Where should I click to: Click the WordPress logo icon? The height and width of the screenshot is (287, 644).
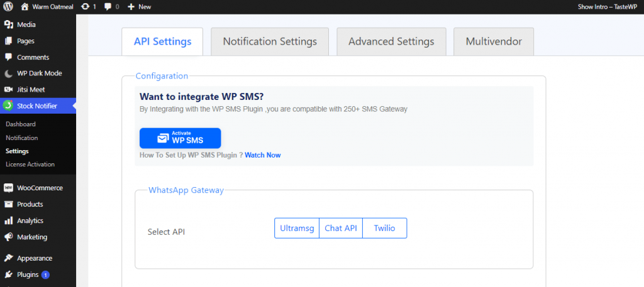tap(8, 6)
